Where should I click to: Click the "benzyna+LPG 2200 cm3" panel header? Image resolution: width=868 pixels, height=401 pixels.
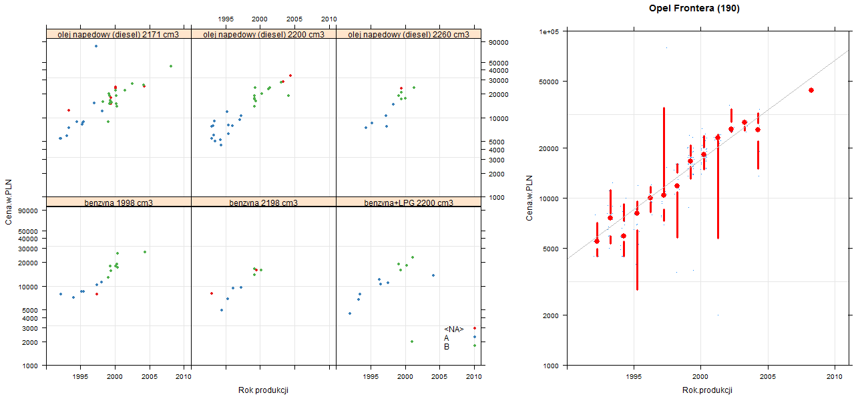coord(409,202)
